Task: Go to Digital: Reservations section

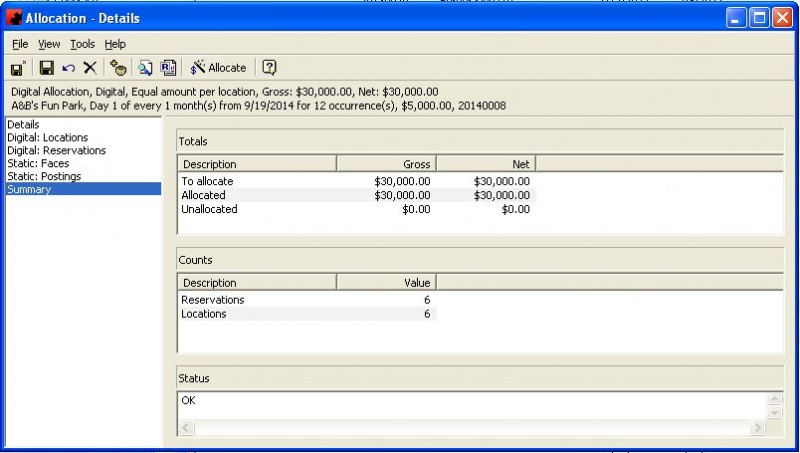Action: coord(56,150)
